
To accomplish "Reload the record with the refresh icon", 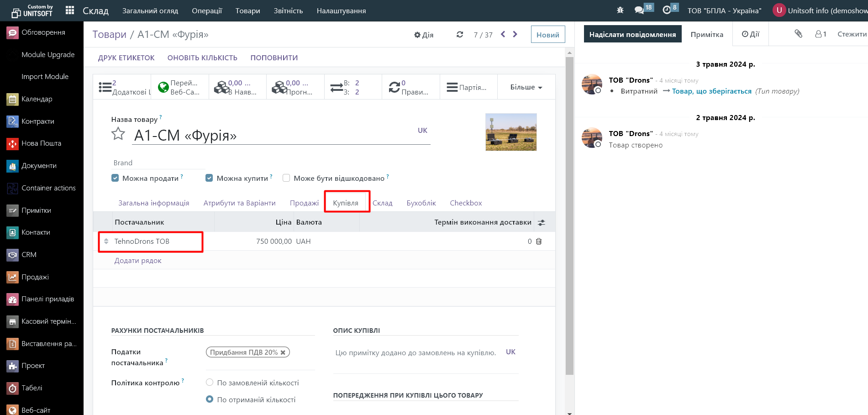I will pos(460,35).
